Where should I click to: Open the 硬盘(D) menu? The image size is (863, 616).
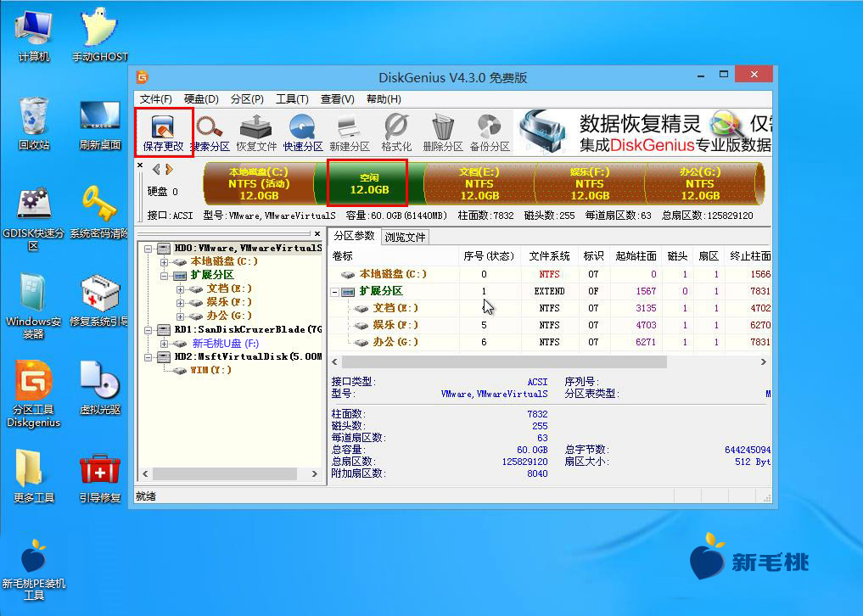(x=201, y=99)
